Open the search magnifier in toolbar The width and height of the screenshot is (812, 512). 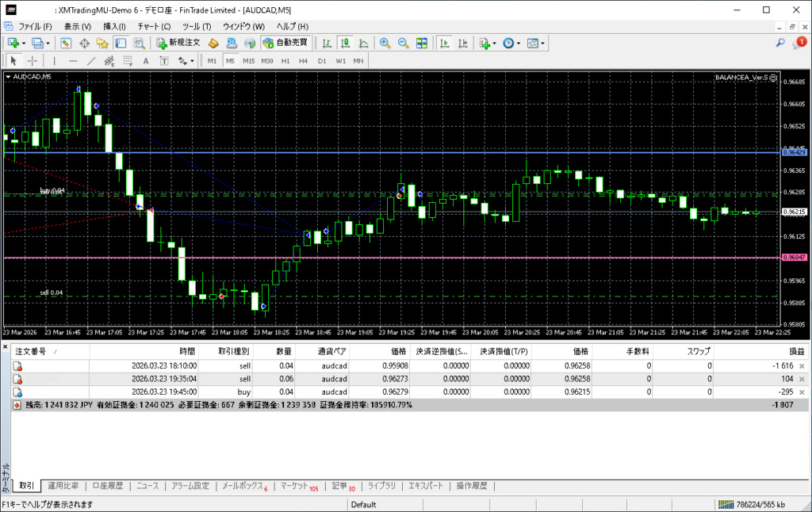(x=780, y=43)
